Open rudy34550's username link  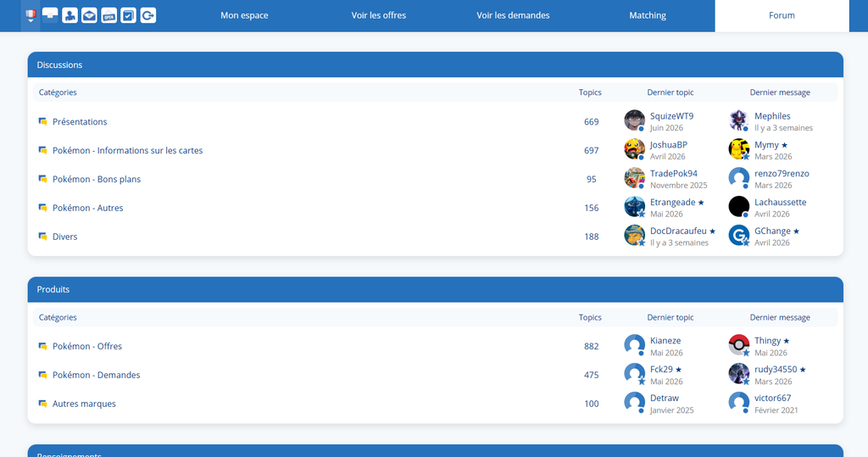click(x=776, y=370)
